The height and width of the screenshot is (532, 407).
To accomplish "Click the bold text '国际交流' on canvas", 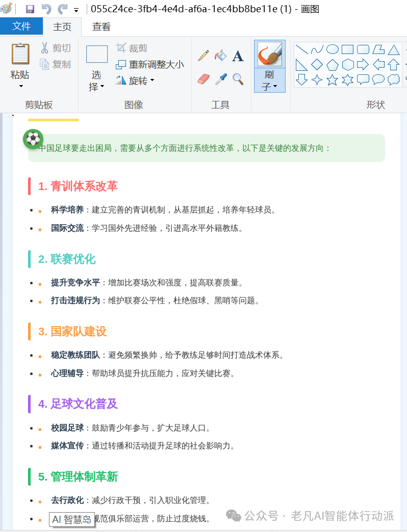I will [67, 228].
